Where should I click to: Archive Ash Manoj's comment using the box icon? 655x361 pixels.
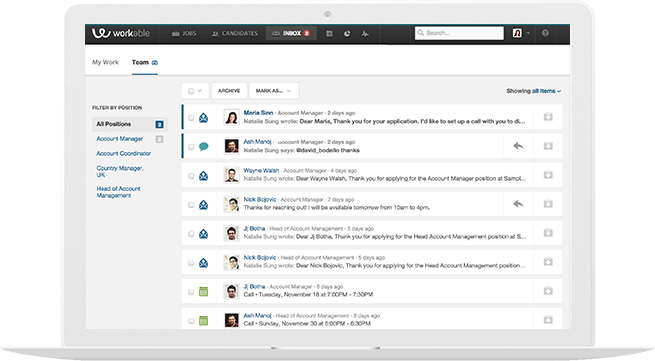(x=548, y=146)
